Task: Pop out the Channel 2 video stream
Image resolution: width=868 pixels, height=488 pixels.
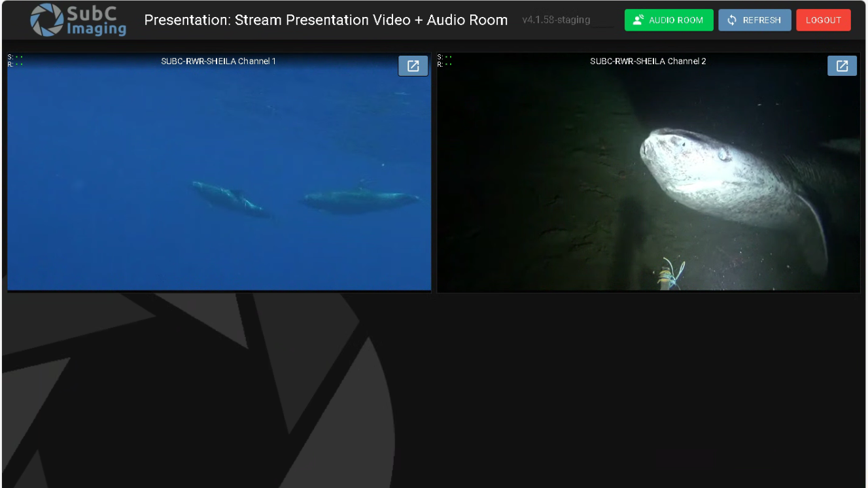Action: (842, 65)
